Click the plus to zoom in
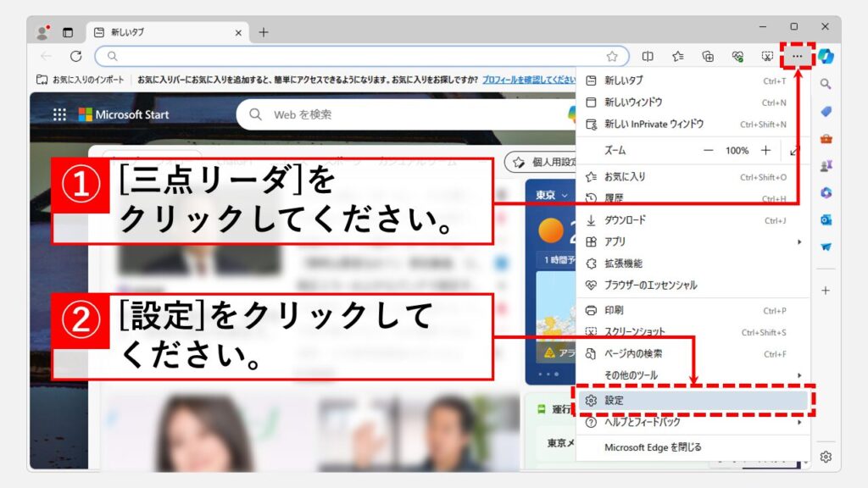 click(x=765, y=150)
